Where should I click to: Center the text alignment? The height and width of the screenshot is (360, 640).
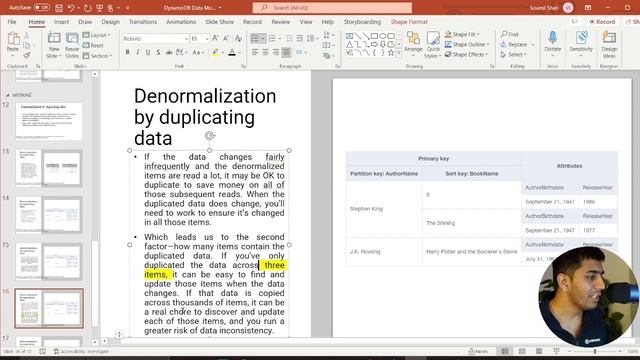tap(265, 52)
